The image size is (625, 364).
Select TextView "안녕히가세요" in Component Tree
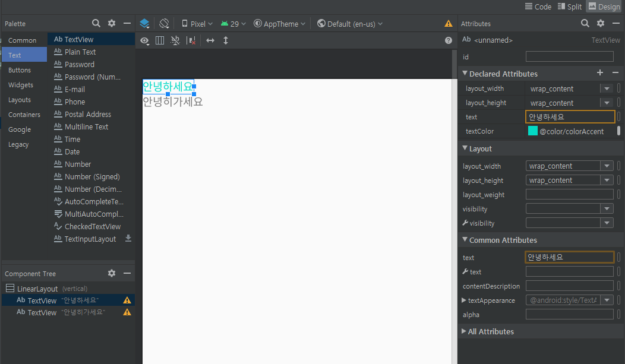tap(68, 312)
